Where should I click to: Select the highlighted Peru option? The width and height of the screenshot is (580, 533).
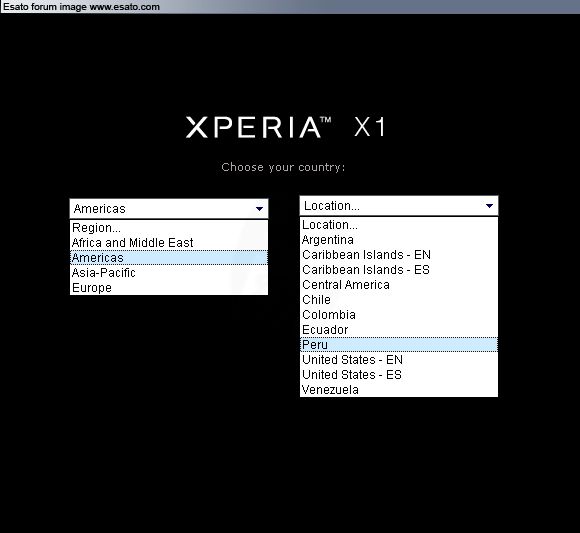[399, 345]
